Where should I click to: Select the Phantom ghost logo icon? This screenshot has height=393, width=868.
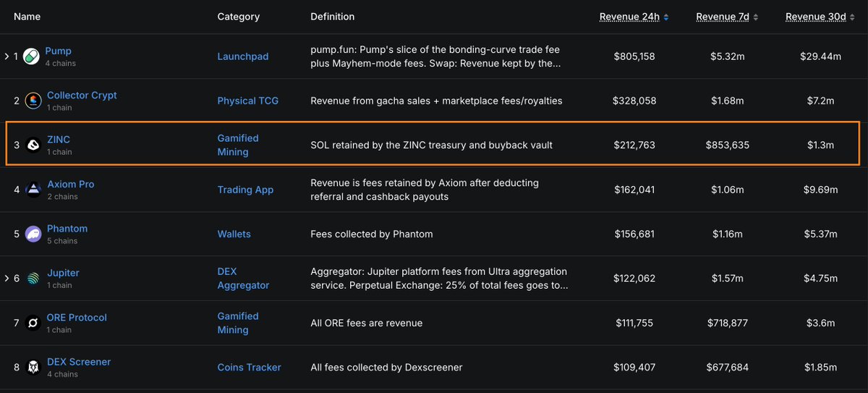click(x=33, y=234)
